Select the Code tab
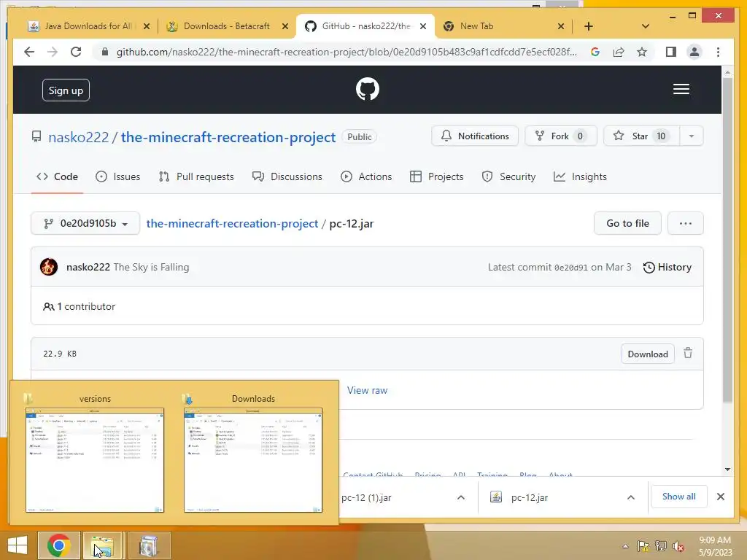This screenshot has height=560, width=747. (x=57, y=176)
